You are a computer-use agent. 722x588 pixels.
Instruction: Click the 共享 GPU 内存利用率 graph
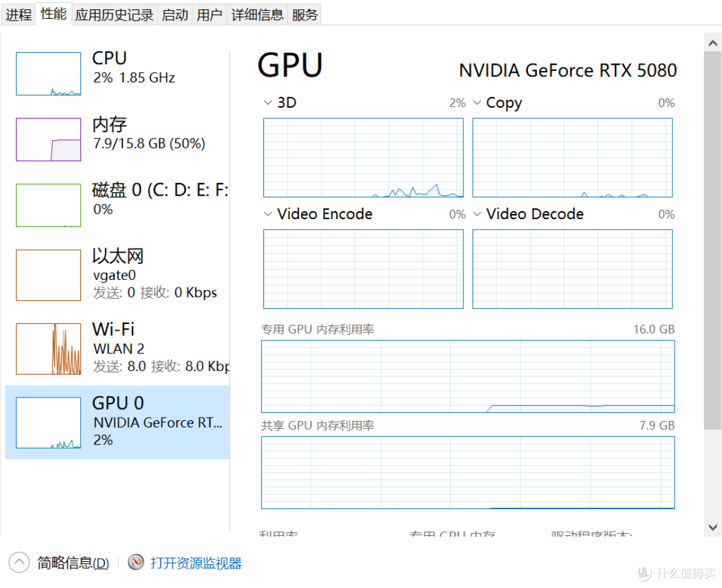coord(468,472)
